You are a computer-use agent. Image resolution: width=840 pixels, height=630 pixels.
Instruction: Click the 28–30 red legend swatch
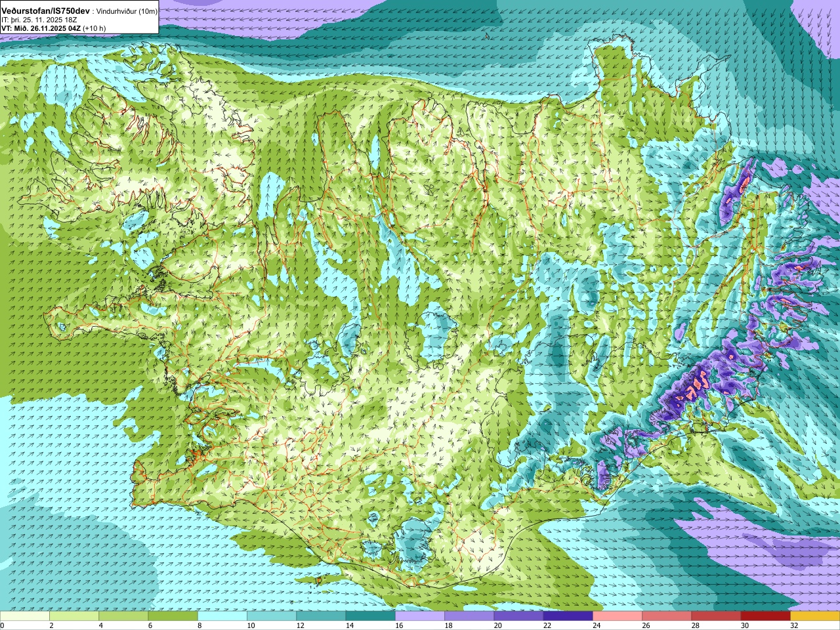click(716, 616)
